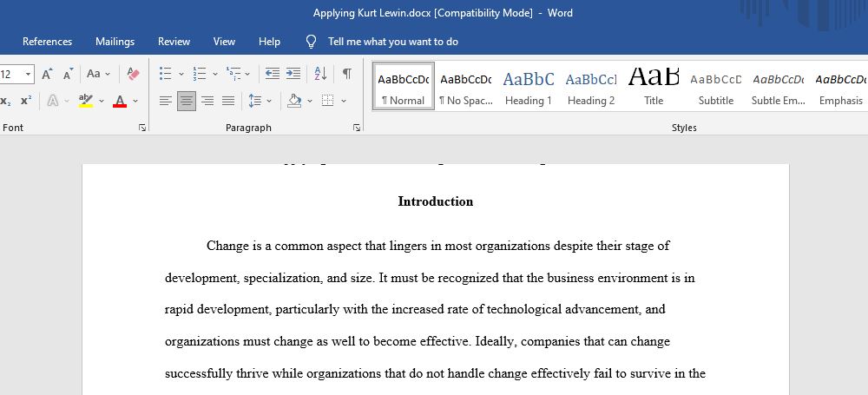
Task: Expand the Multilevel List dropdown arrow
Action: click(247, 74)
